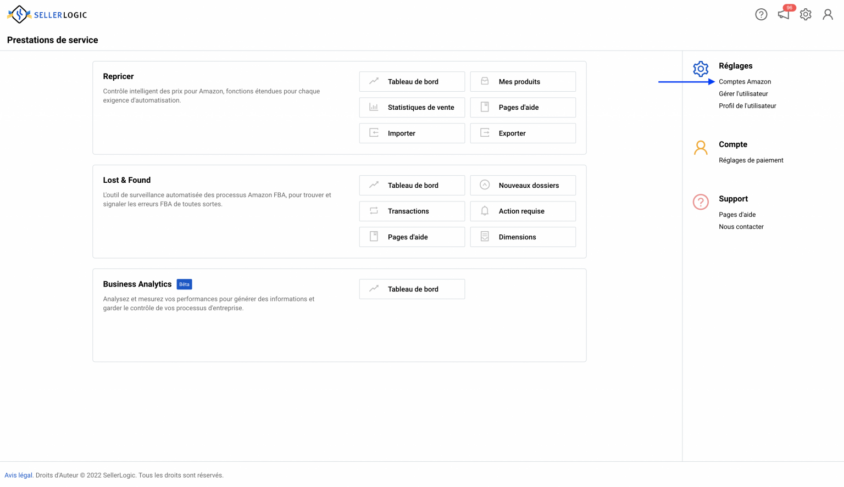Select Importer in Repricer section
The width and height of the screenshot is (844, 487).
click(412, 133)
